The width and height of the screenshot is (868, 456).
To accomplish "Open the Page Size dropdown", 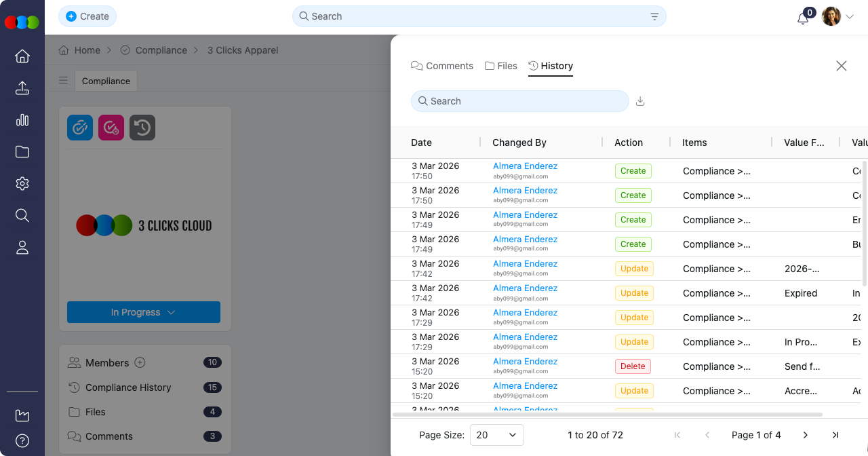I will (497, 435).
